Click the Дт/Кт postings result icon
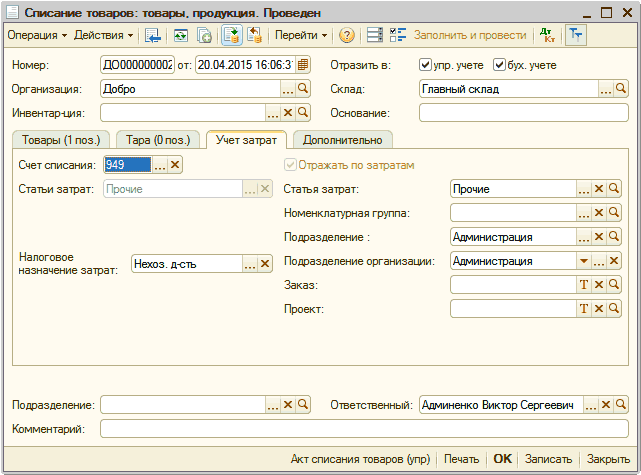This screenshot has height=475, width=641. click(x=546, y=35)
